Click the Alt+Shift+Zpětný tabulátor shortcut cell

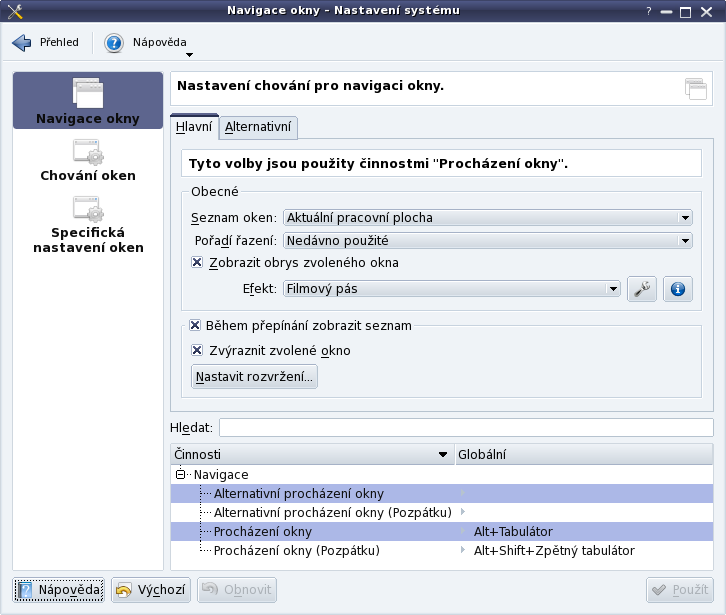click(554, 551)
